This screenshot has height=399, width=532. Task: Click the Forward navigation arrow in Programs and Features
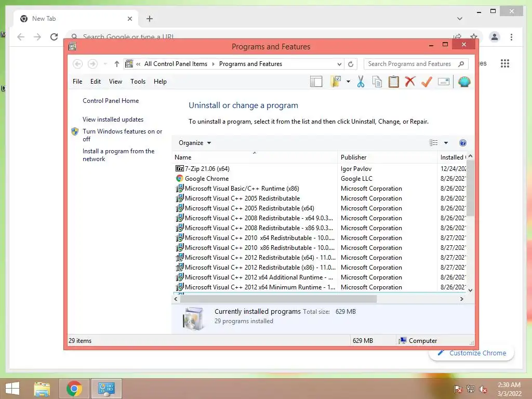[x=92, y=64]
